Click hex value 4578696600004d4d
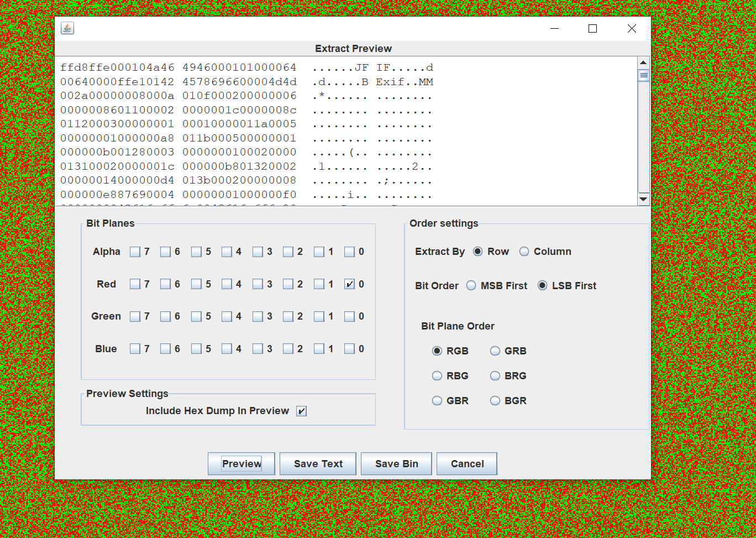The image size is (756, 538). coord(239,82)
